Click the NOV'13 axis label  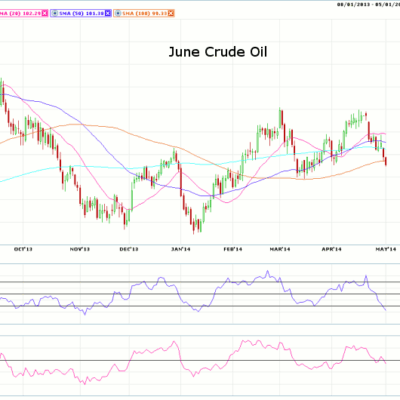point(80,249)
